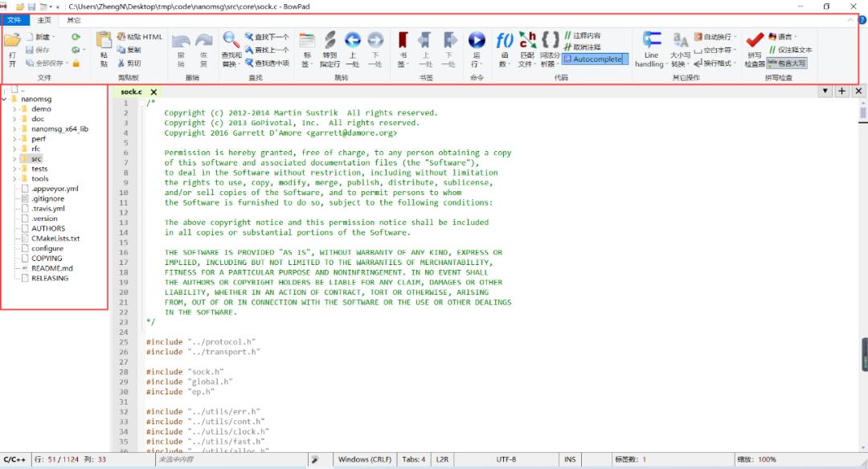868x469 pixels.
Task: Toggle 空白字符 (Whitespace) display
Action: click(x=714, y=50)
